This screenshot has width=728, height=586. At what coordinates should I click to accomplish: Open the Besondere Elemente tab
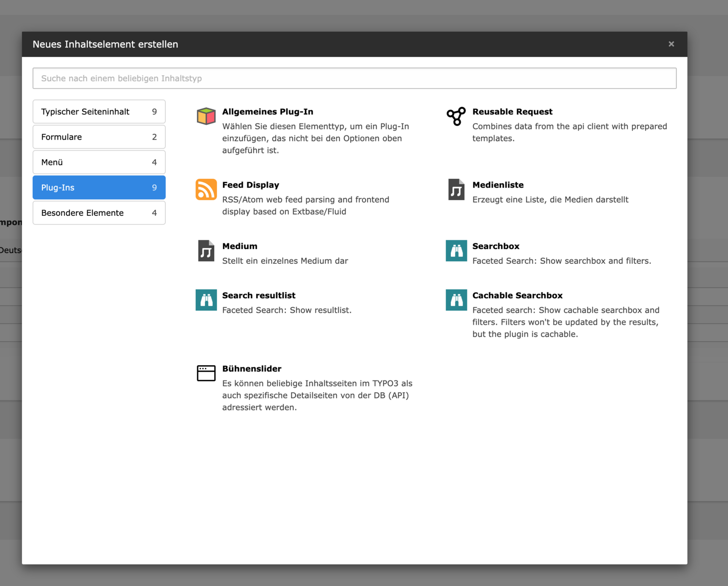pos(99,213)
